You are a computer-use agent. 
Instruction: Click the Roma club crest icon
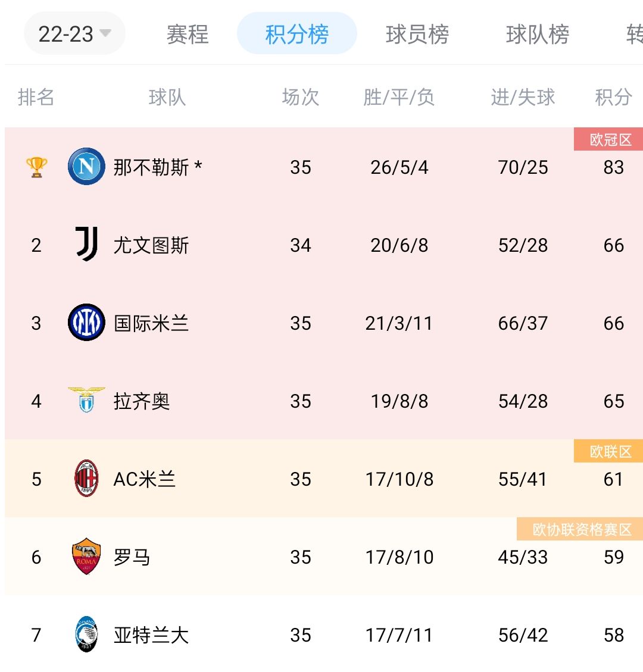click(86, 557)
